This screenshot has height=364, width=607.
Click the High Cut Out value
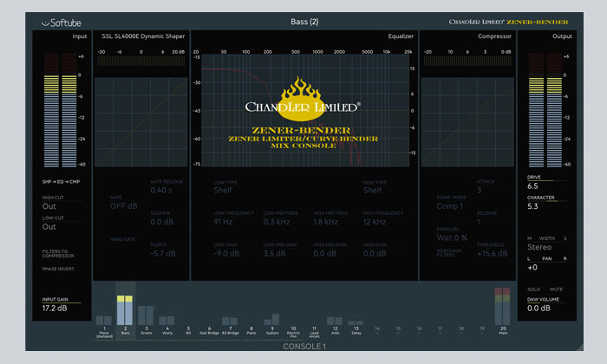(49, 206)
